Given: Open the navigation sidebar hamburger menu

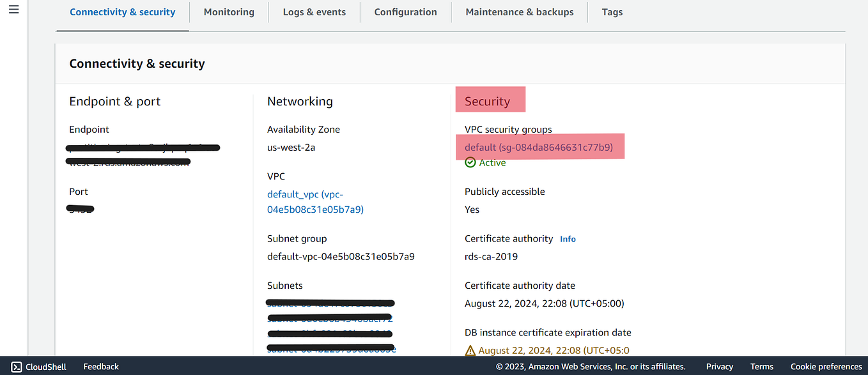Looking at the screenshot, I should 13,9.
